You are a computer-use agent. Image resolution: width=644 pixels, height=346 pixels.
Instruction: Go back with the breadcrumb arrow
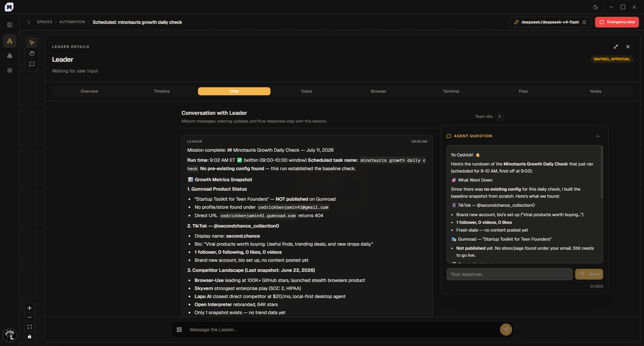coord(29,22)
